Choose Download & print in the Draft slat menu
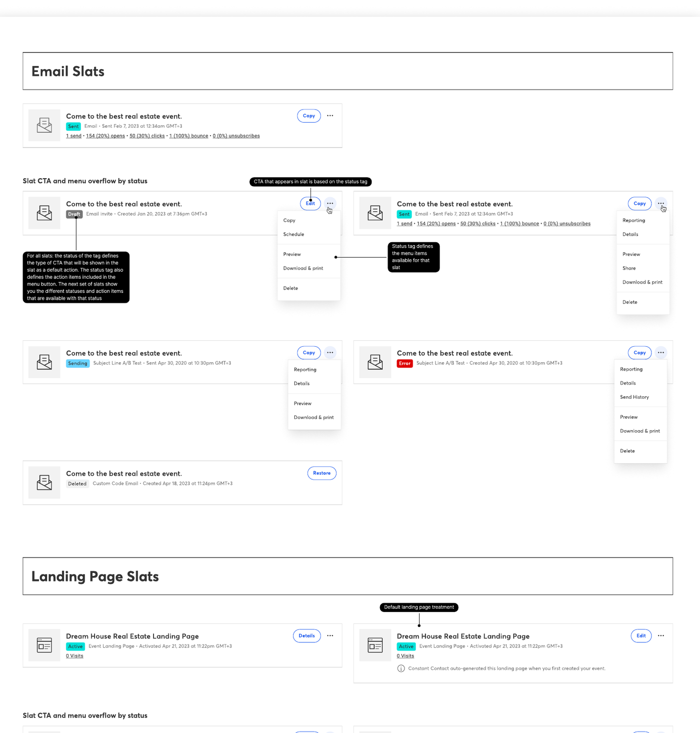Image resolution: width=700 pixels, height=733 pixels. click(x=303, y=268)
